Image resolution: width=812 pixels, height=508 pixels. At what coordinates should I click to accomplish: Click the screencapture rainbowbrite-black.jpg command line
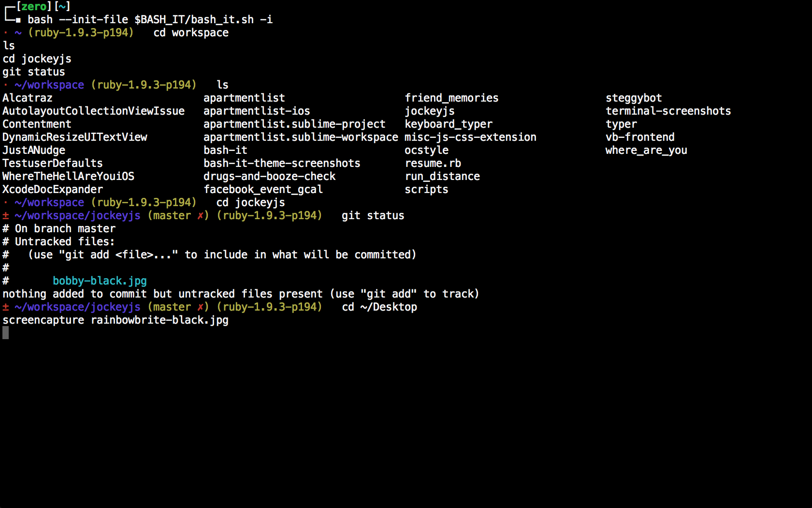pos(116,320)
